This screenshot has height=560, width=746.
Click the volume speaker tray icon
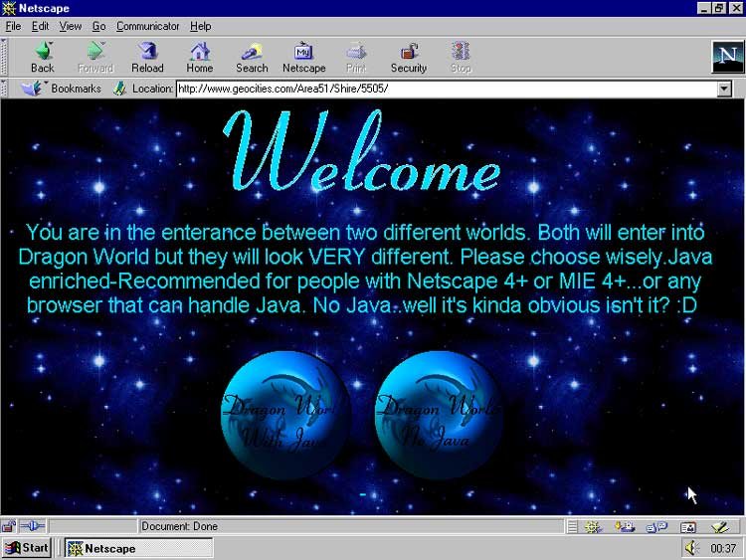pos(692,548)
